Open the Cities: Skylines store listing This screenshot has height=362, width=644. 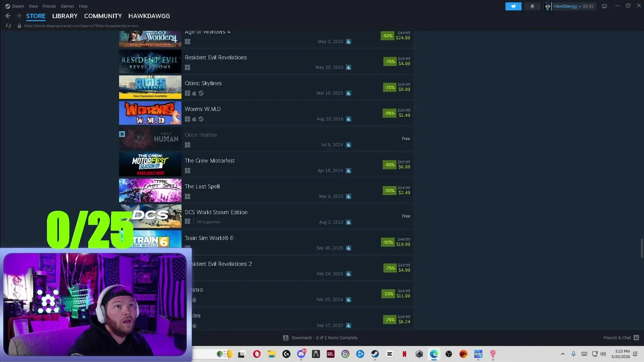pyautogui.click(x=266, y=87)
